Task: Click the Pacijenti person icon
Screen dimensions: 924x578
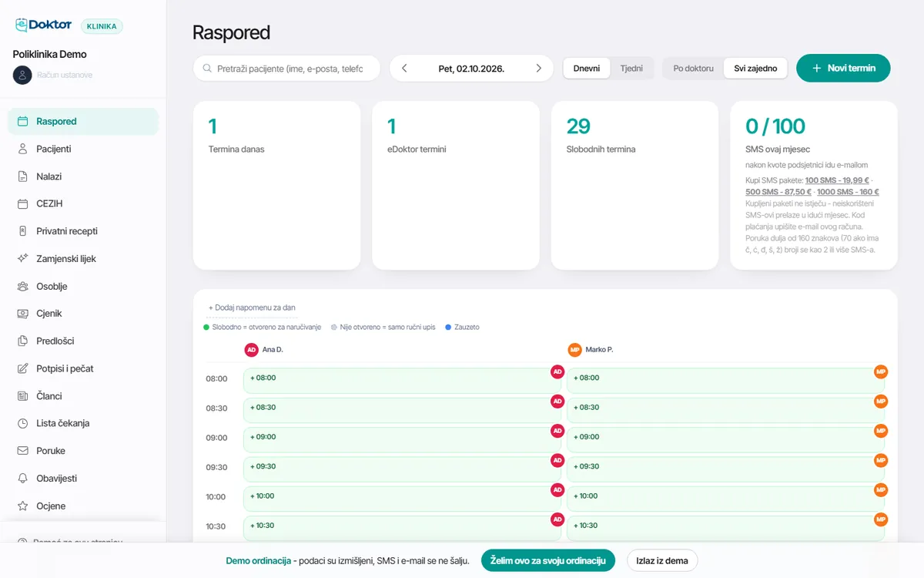Action: tap(22, 149)
